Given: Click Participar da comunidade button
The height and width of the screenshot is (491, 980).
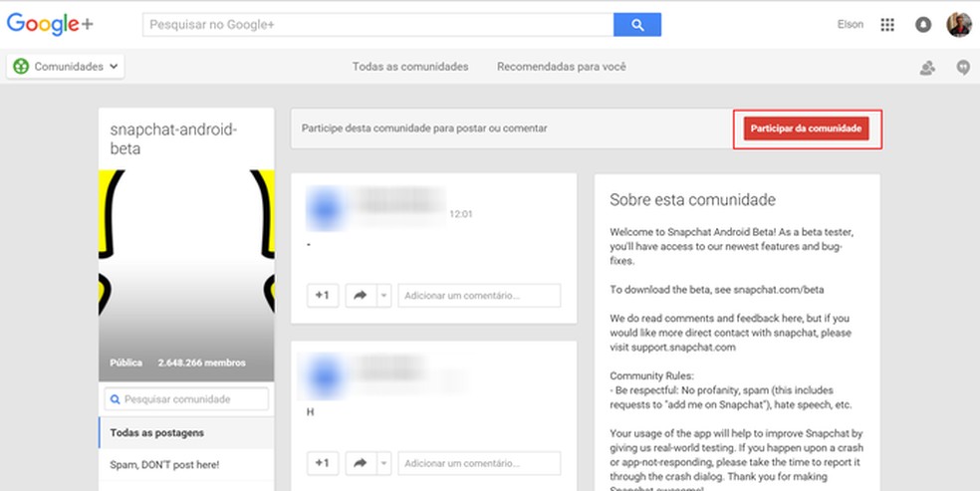Looking at the screenshot, I should 807,128.
